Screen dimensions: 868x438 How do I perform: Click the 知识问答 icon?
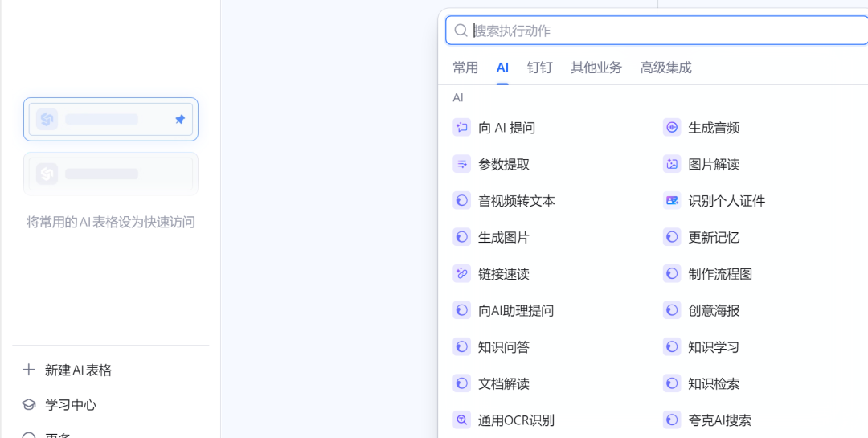click(461, 346)
